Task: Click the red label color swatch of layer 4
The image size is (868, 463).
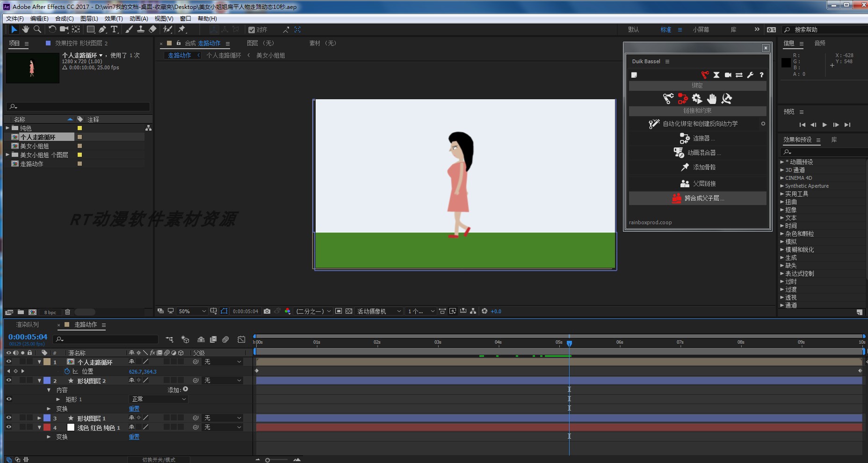Action: [x=47, y=427]
